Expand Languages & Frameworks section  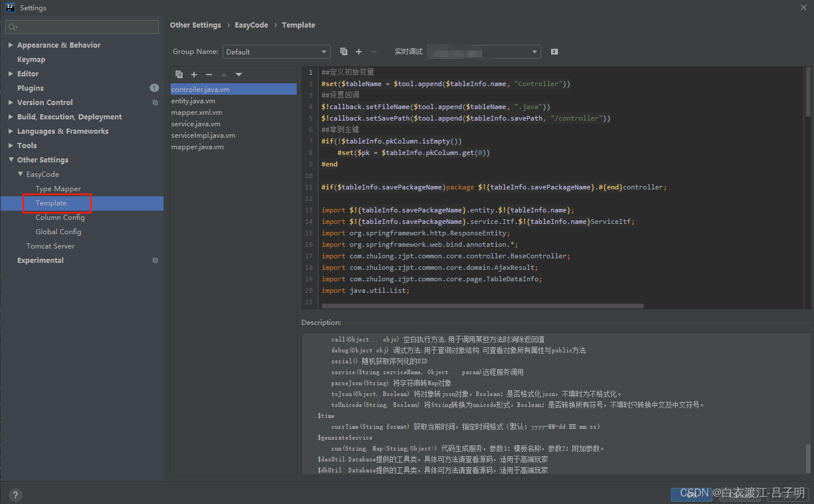[11, 131]
